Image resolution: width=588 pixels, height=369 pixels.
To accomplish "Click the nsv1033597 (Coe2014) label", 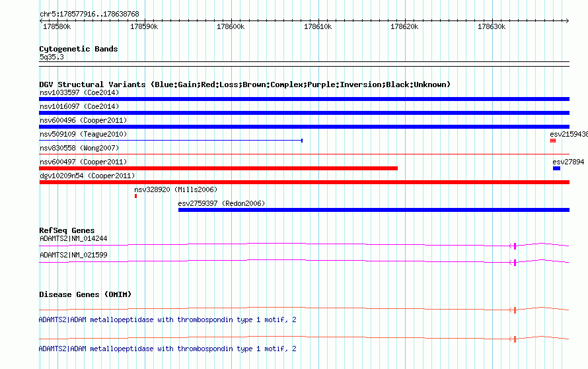I will [x=79, y=92].
